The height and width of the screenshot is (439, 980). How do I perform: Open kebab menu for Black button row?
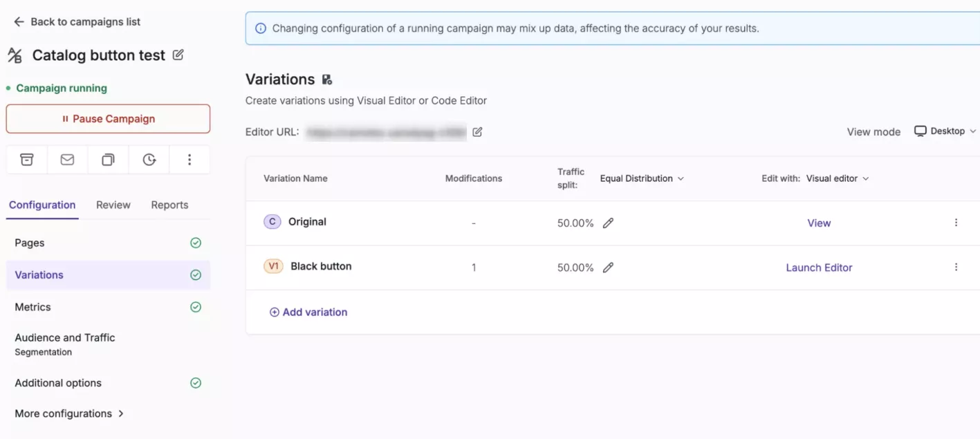coord(956,268)
